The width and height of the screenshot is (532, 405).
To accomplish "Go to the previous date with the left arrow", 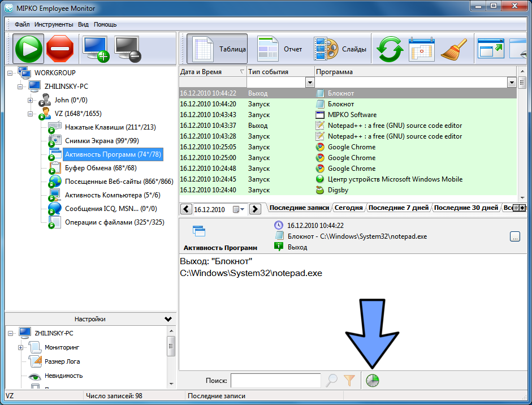I will (x=186, y=209).
